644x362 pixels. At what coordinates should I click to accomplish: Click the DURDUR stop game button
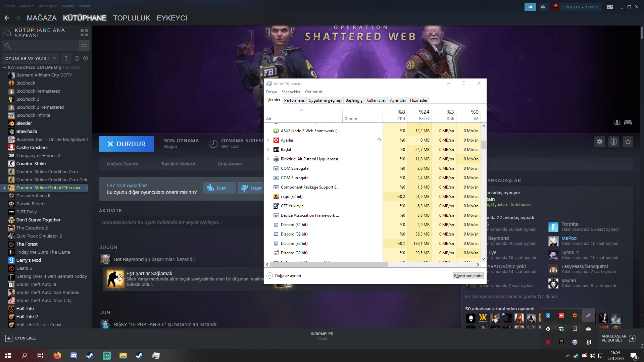(127, 144)
